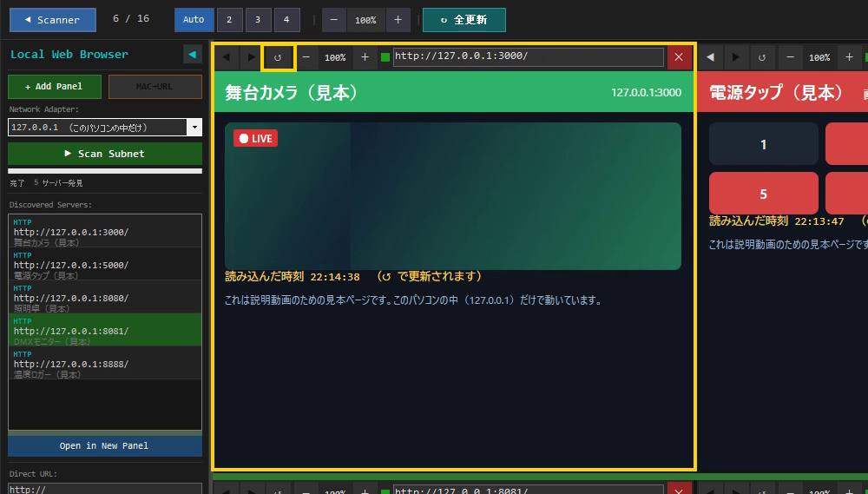This screenshot has height=494, width=868.
Task: Click the LIVE badge on camera feed
Action: 256,138
